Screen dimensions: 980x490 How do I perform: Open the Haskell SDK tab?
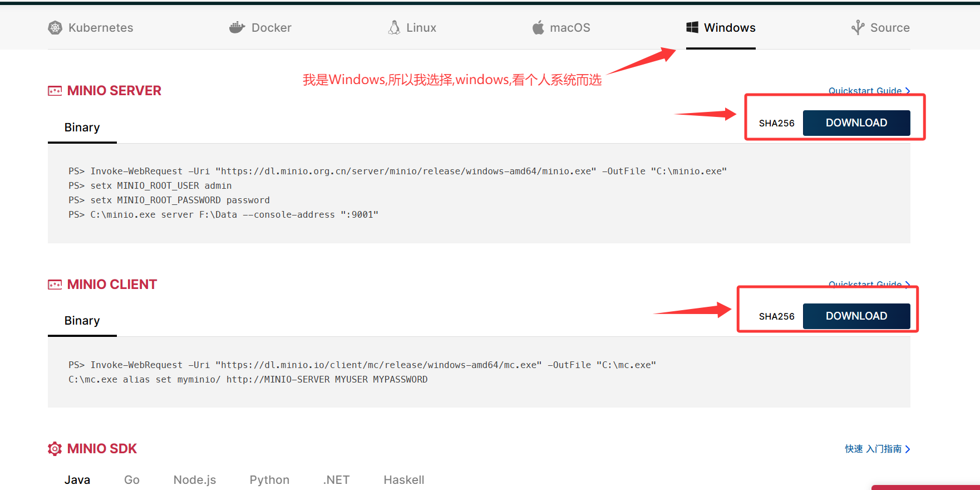[x=404, y=480]
